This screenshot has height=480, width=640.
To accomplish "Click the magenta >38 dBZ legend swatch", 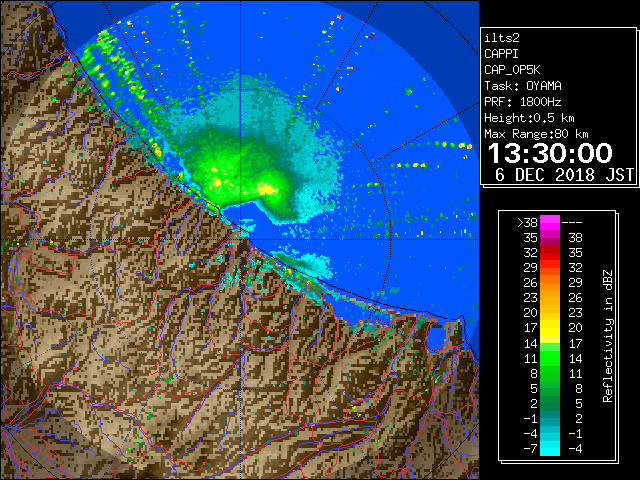I will tap(550, 222).
